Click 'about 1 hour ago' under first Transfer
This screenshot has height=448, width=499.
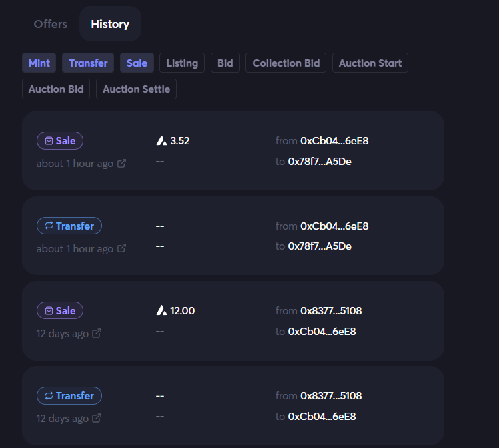pos(75,248)
